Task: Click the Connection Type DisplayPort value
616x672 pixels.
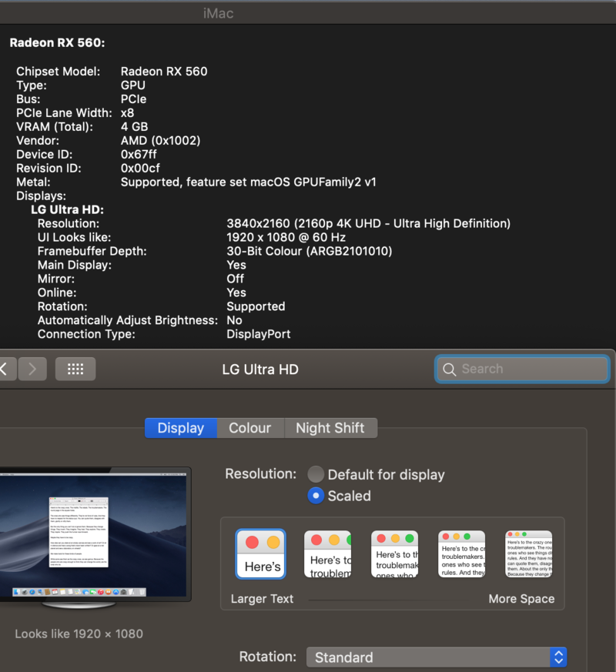Action: (x=259, y=334)
